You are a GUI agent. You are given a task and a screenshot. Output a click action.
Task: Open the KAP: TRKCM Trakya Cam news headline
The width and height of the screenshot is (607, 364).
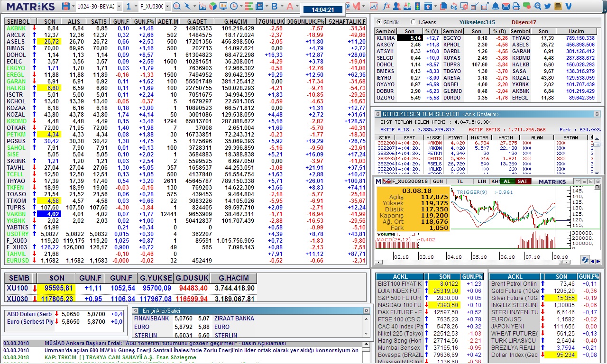(x=120, y=357)
